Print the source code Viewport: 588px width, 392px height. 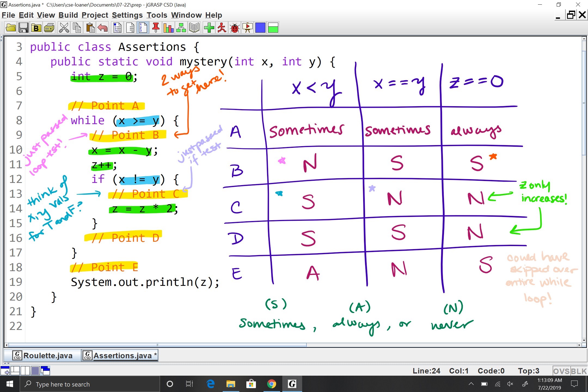(x=49, y=27)
